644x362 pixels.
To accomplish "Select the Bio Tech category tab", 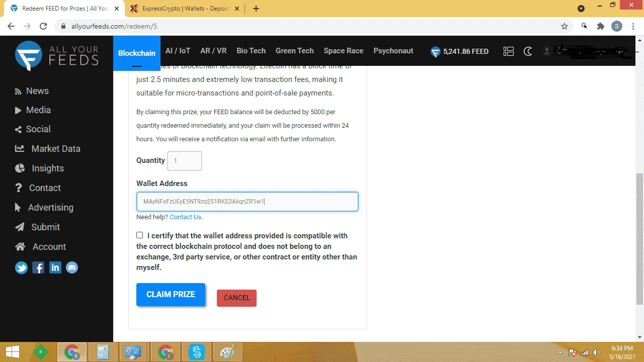I will pyautogui.click(x=251, y=51).
